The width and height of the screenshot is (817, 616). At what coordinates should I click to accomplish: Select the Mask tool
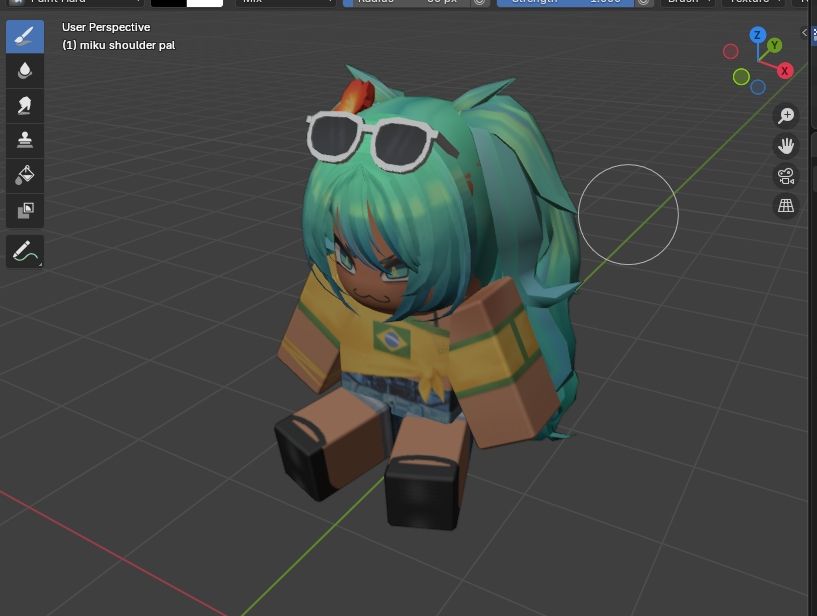(25, 211)
